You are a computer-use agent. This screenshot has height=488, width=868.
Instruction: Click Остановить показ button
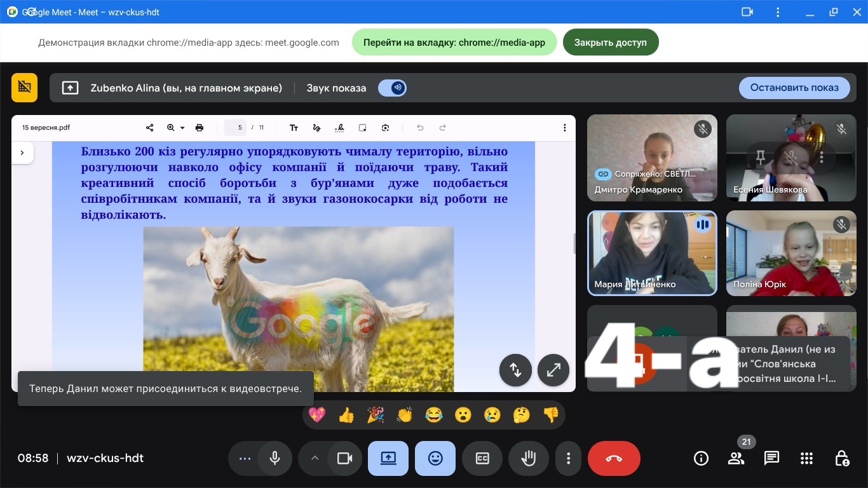point(794,88)
